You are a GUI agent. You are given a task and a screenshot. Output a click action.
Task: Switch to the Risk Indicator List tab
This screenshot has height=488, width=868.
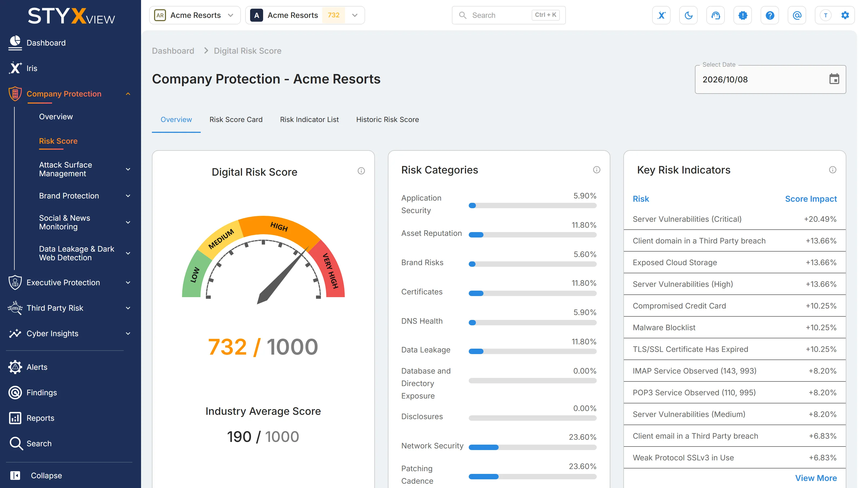click(309, 120)
